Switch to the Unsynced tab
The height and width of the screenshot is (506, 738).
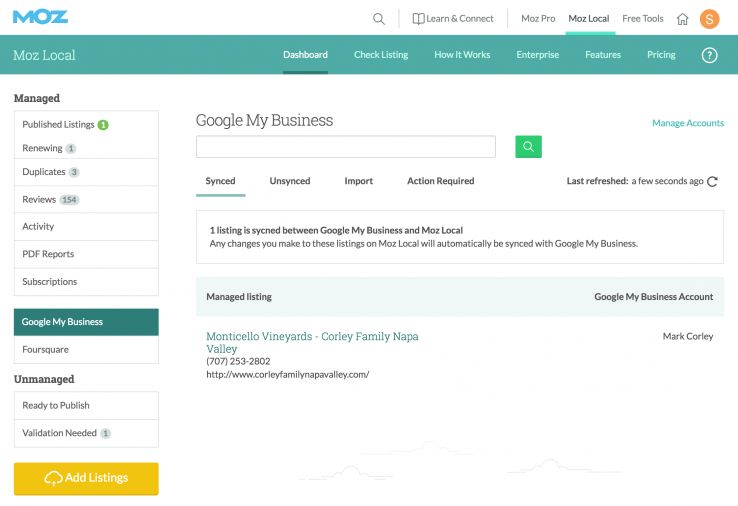tap(290, 181)
